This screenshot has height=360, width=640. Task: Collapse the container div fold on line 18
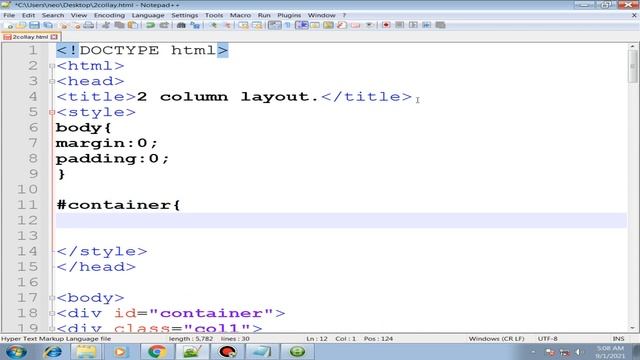tap(52, 313)
